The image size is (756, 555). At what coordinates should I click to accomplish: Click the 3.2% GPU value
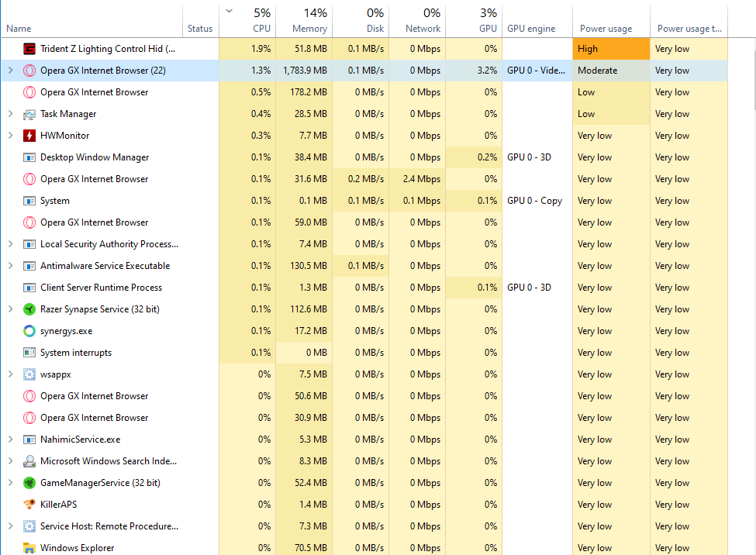point(488,71)
